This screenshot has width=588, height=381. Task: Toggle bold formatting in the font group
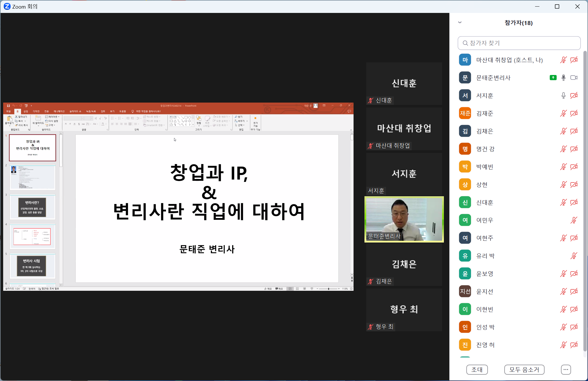[x=65, y=124]
